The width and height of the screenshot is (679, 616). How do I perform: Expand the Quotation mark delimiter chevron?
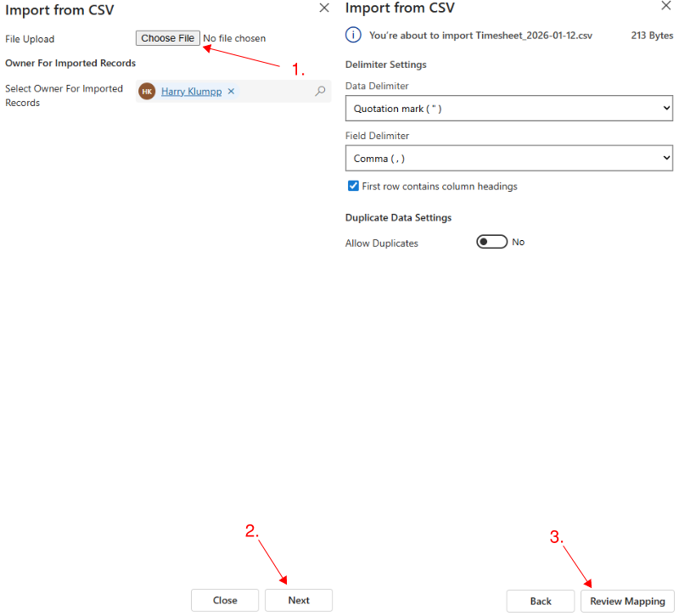coord(665,108)
